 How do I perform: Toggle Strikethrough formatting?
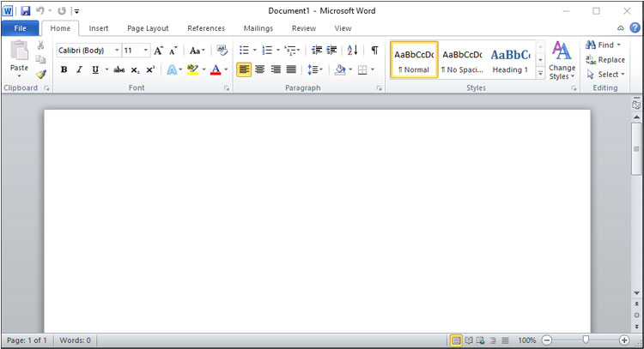click(119, 69)
